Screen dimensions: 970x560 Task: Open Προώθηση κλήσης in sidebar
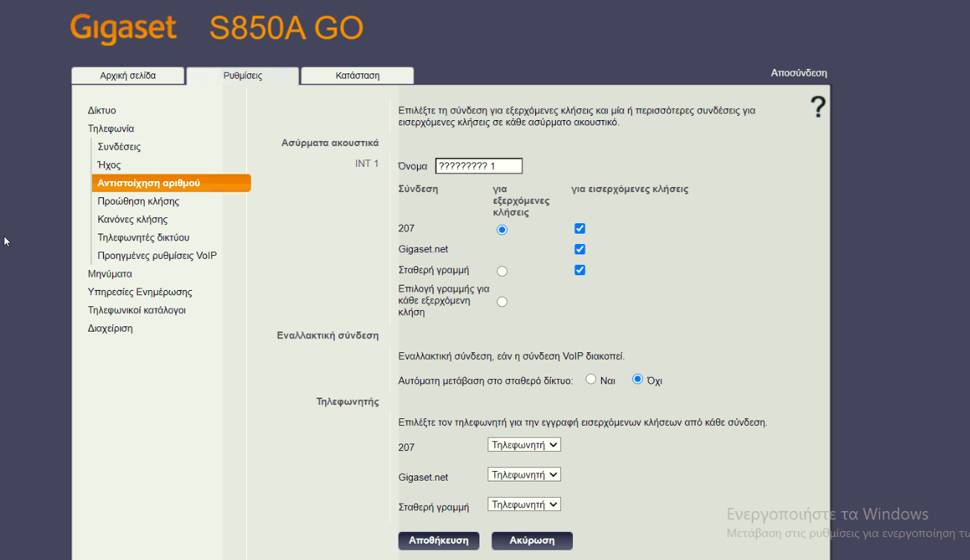138,201
